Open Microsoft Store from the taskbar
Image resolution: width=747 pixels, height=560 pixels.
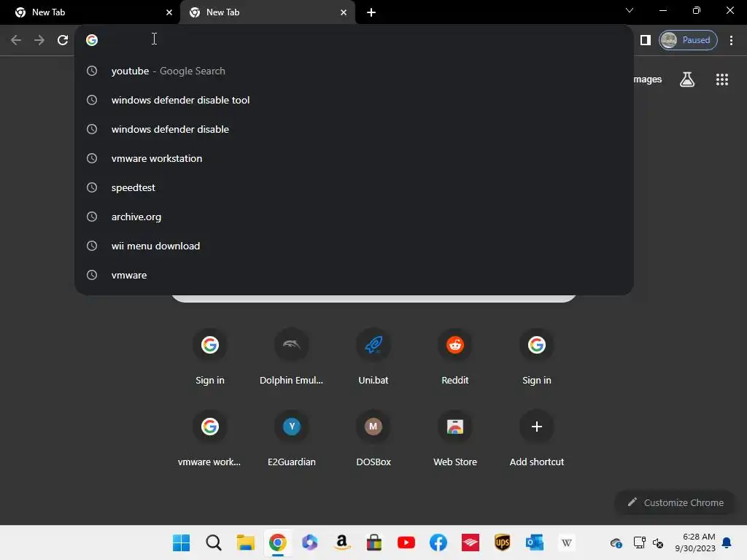click(x=374, y=542)
